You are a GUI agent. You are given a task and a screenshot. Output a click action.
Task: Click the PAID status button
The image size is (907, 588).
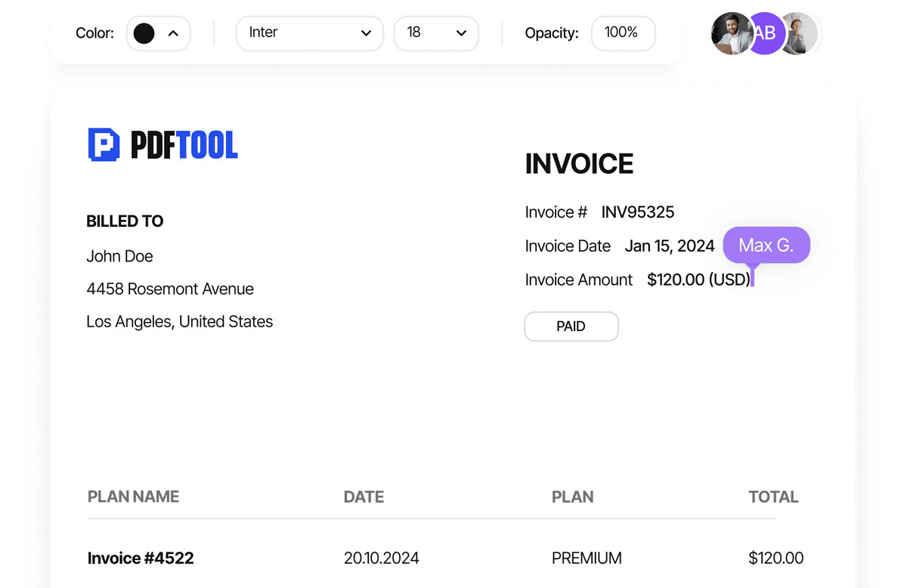[571, 326]
